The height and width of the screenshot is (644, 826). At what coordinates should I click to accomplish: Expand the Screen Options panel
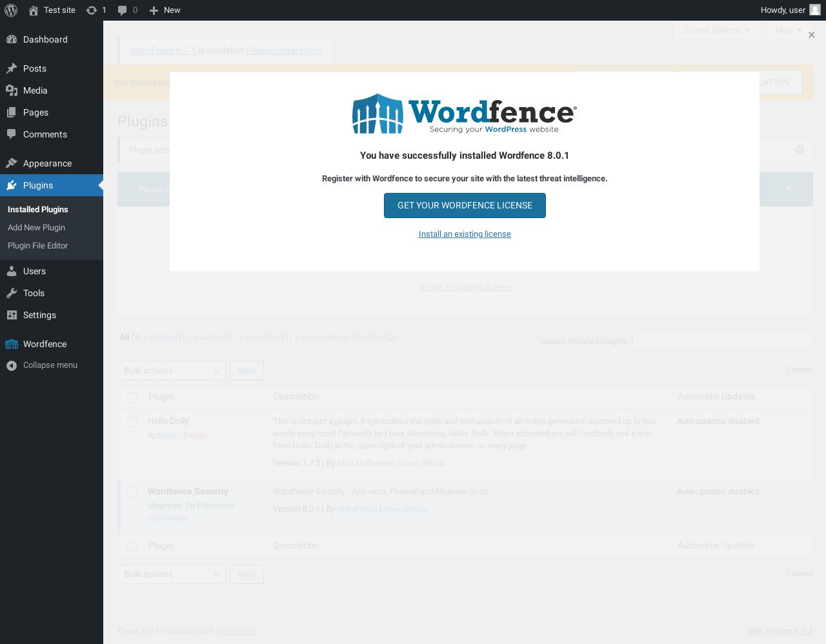pos(717,30)
